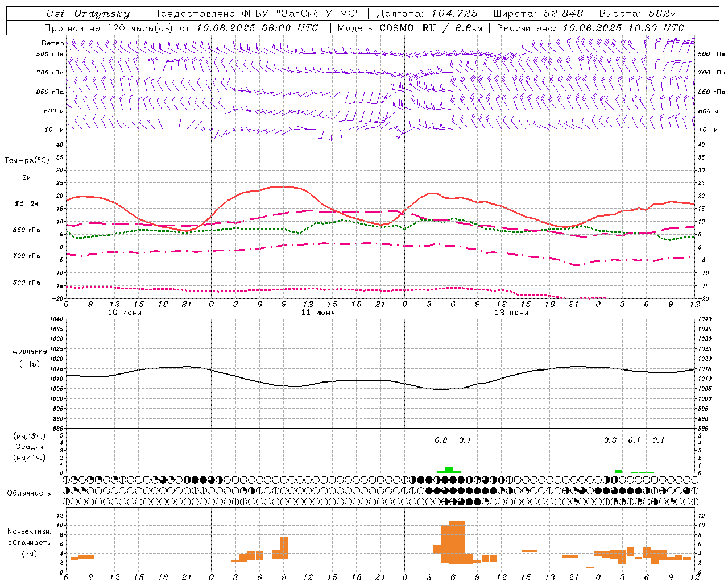The height and width of the screenshot is (582, 728).
Task: Click the red 2м legend line sample
Action: (x=26, y=184)
